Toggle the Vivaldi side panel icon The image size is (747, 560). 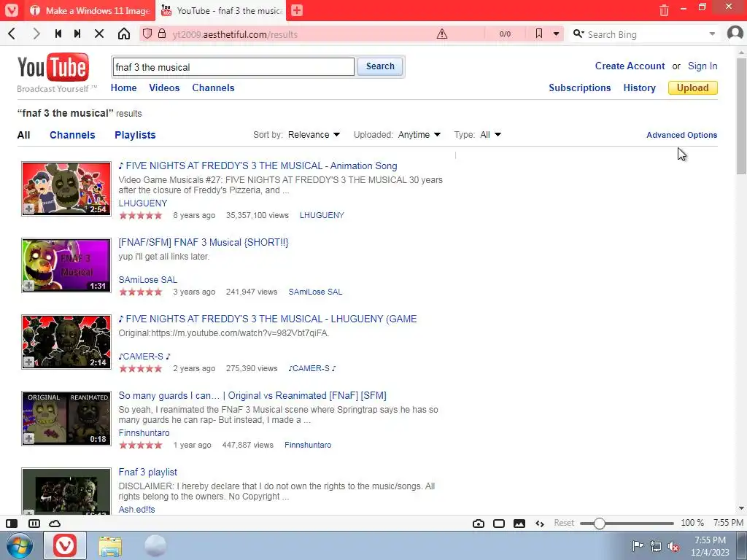[x=12, y=524]
